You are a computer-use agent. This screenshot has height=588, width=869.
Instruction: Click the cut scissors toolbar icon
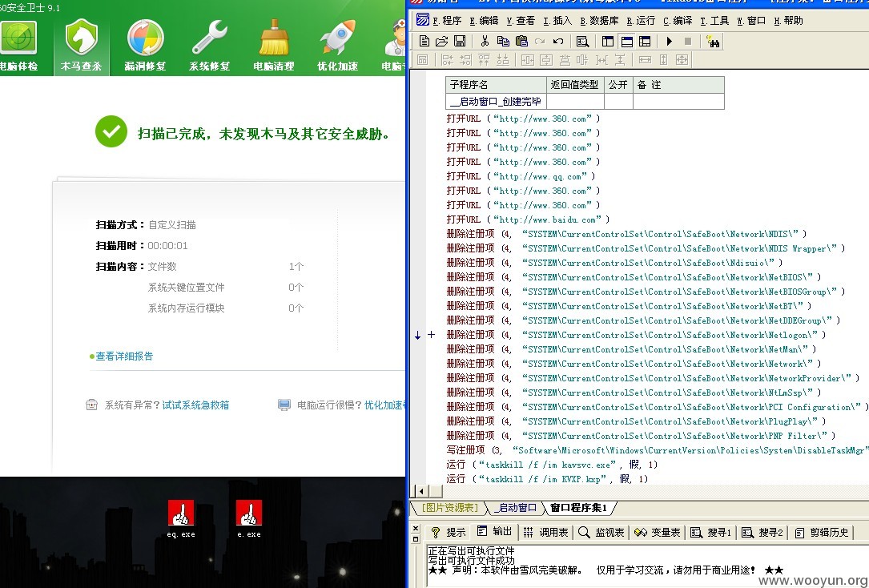485,41
